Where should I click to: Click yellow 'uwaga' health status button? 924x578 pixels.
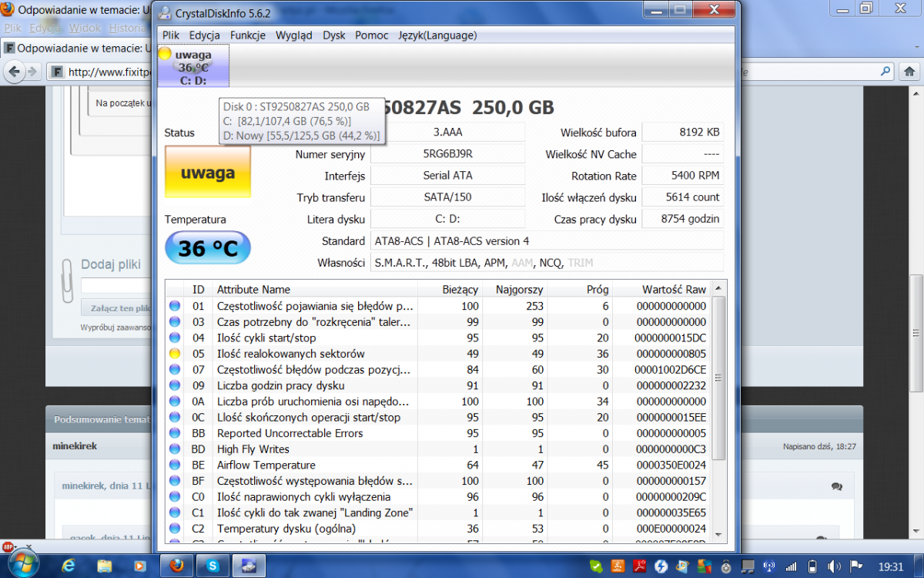[208, 173]
